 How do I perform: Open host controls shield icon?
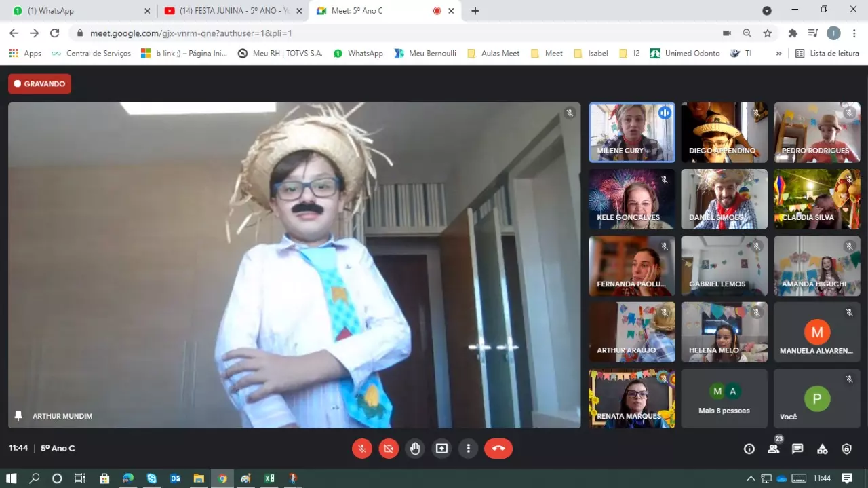click(846, 449)
